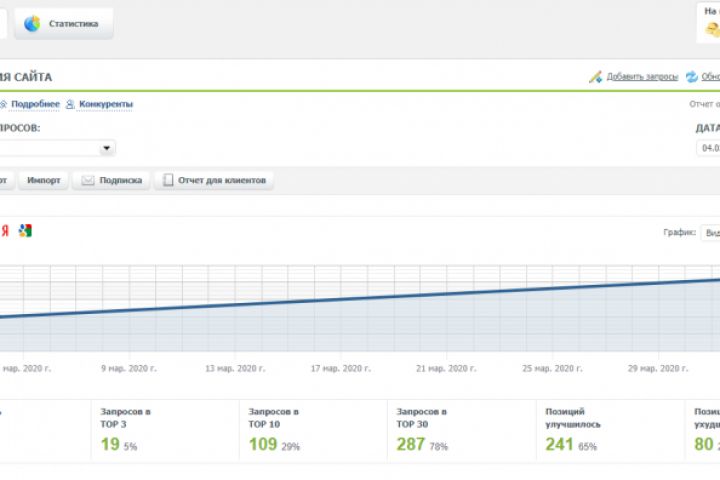Click the 65% percentage text
The height and width of the screenshot is (480, 720).
click(587, 446)
